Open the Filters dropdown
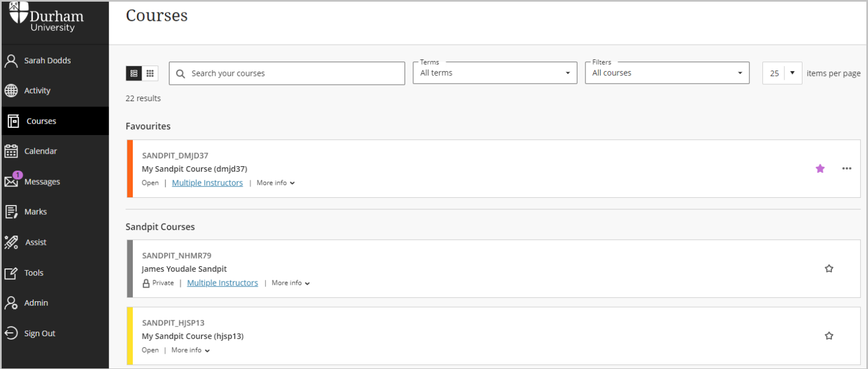Viewport: 868px width, 369px height. (739, 72)
